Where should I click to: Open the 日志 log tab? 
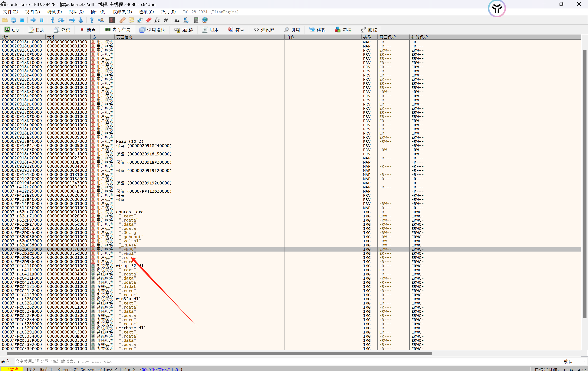click(37, 30)
